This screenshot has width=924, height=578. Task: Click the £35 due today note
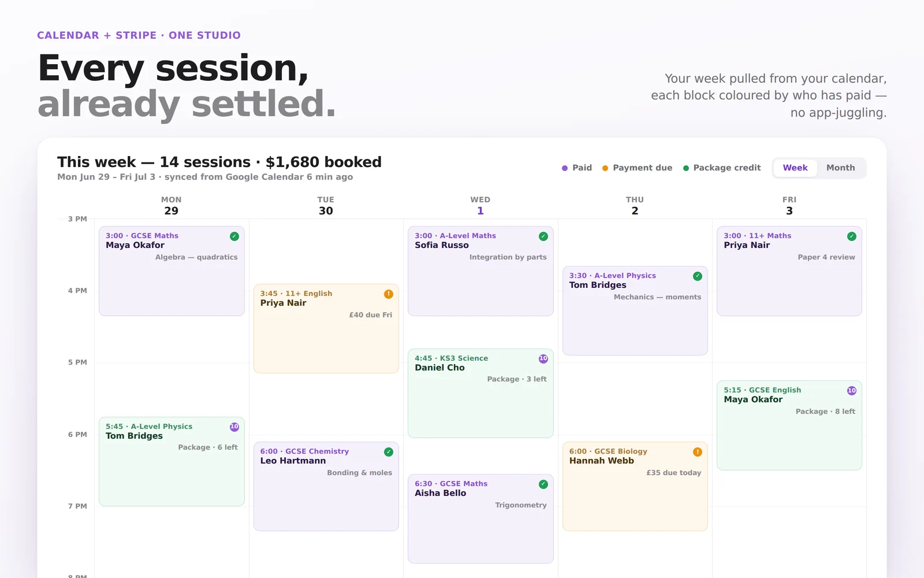tap(673, 473)
